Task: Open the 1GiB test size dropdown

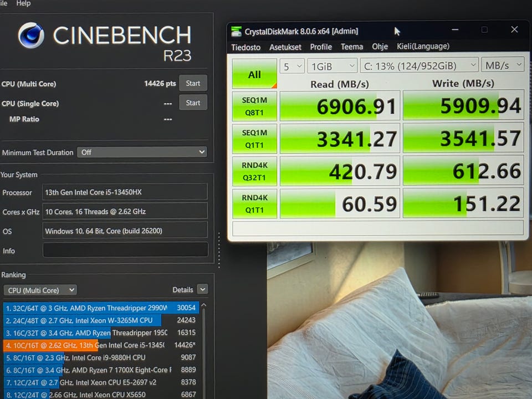Action: 332,66
